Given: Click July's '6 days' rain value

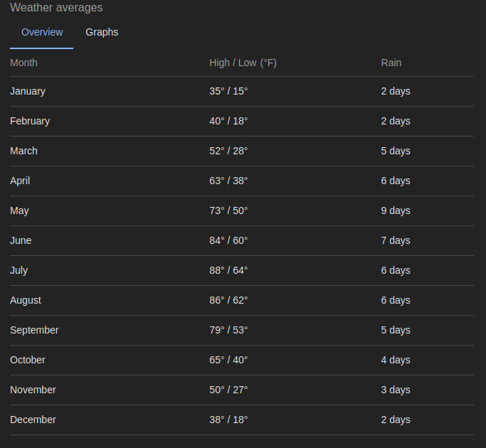Looking at the screenshot, I should pos(396,270).
